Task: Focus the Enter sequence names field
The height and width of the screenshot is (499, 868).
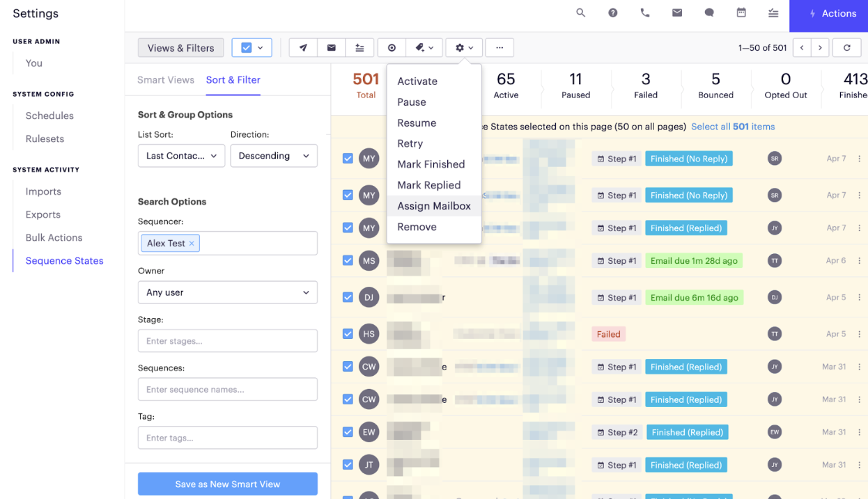Action: point(228,389)
